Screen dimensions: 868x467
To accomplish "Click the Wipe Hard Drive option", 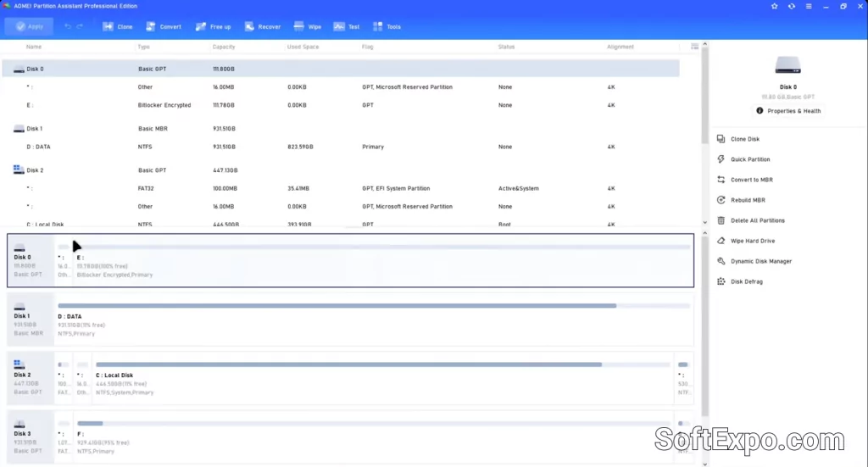I will click(x=746, y=241).
